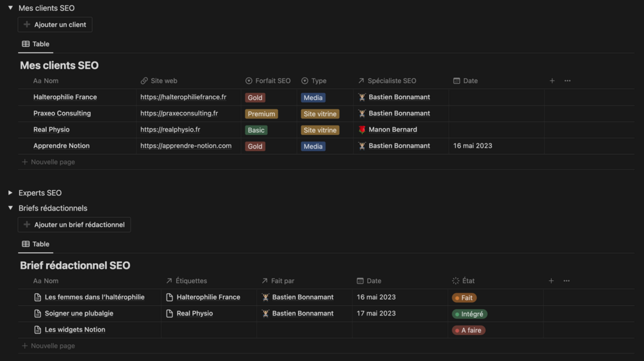
Task: Open the Date column header in Brief rédactionnel SEO
Action: coord(369,281)
